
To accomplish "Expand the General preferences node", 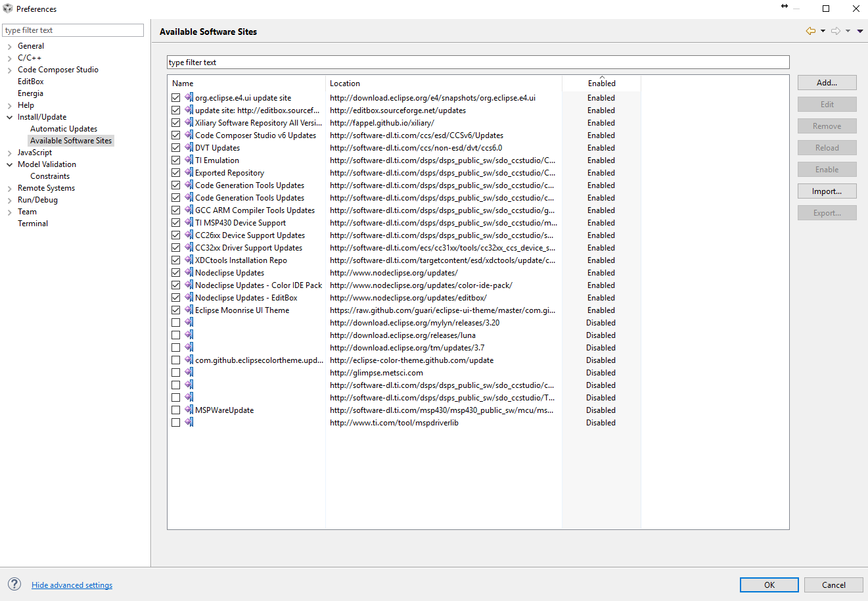I will [9, 46].
